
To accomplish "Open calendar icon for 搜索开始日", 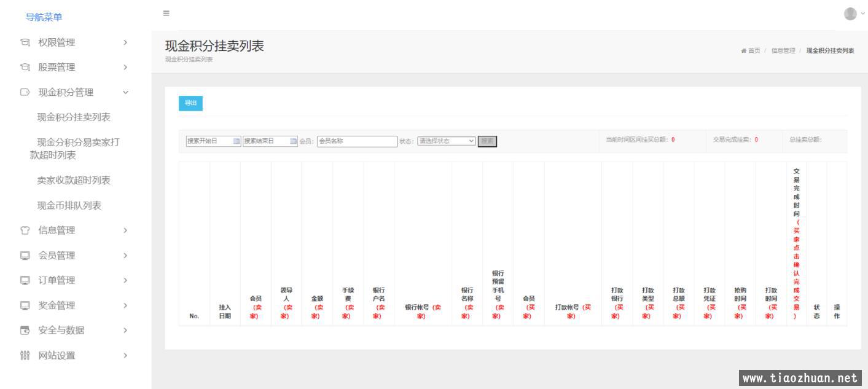I will (x=237, y=141).
